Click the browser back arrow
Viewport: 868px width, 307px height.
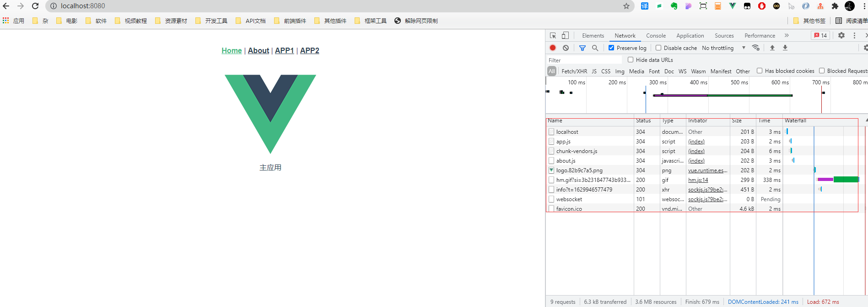coord(6,6)
